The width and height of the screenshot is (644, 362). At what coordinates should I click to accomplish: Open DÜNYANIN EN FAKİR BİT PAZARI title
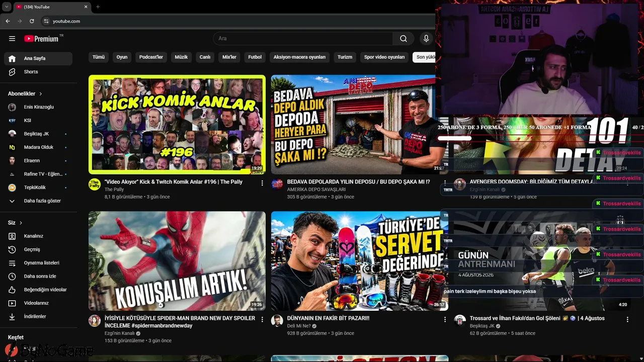click(329, 318)
